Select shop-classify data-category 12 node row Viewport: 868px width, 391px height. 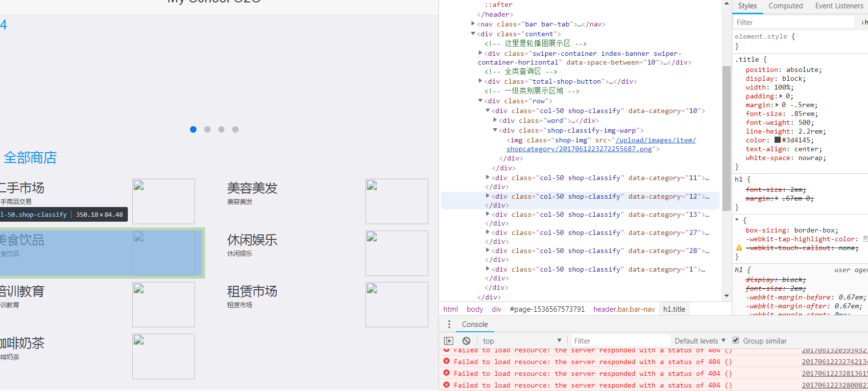[x=580, y=201]
